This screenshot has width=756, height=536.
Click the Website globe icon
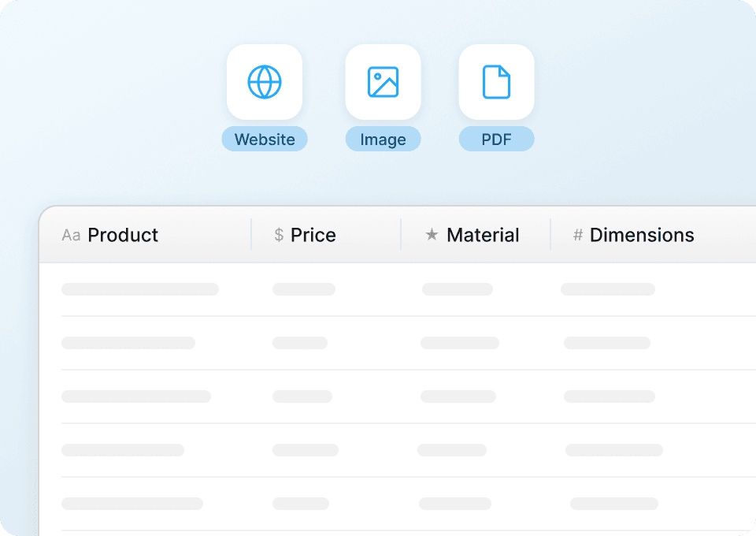coord(265,82)
